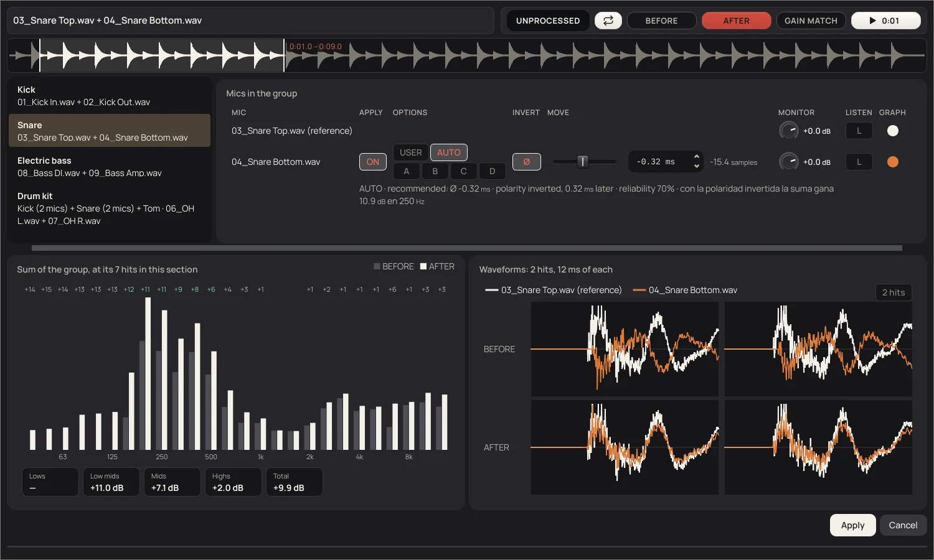Increase the delay with the up stepper arrow
The image size is (934, 560).
pyautogui.click(x=697, y=157)
